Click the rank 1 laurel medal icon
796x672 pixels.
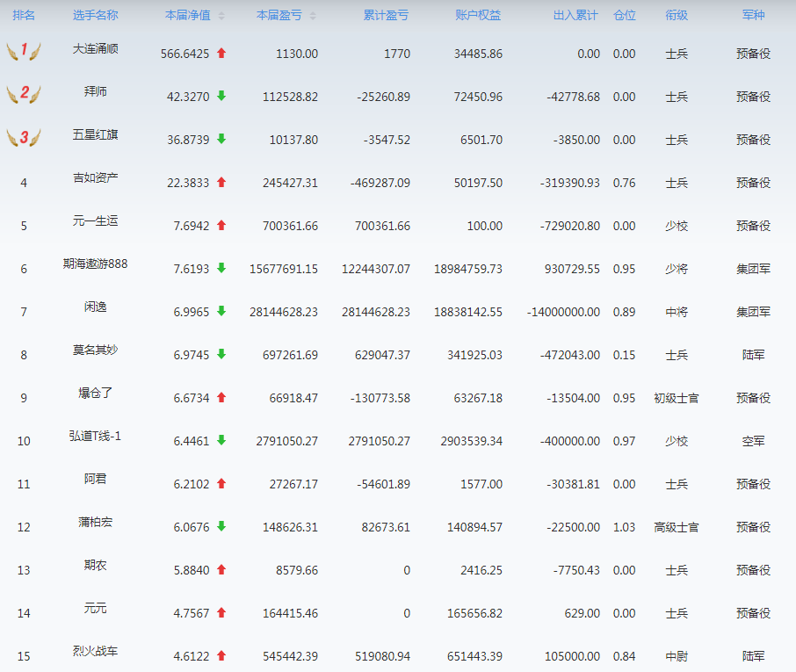(24, 51)
